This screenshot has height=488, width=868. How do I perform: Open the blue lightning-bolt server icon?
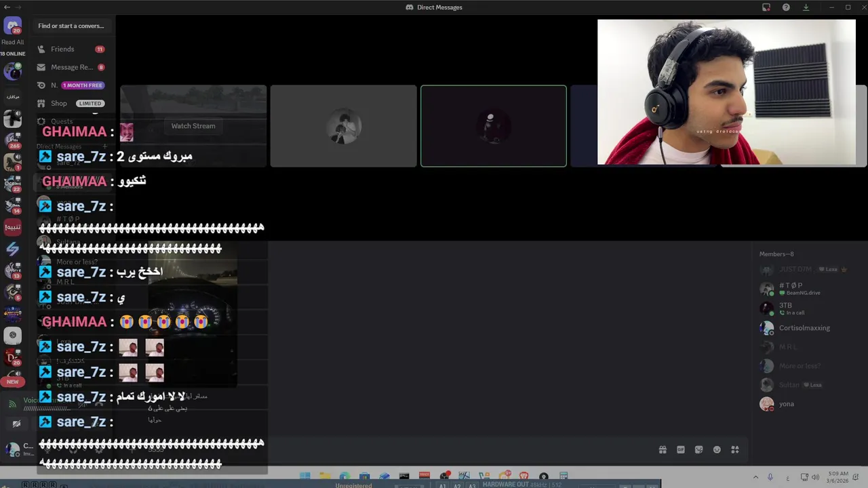tap(12, 249)
